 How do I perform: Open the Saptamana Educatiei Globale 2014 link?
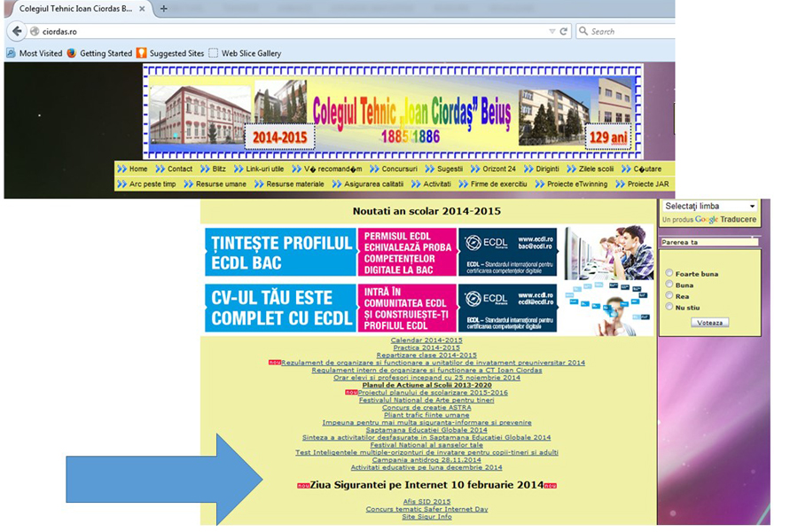[x=426, y=430]
